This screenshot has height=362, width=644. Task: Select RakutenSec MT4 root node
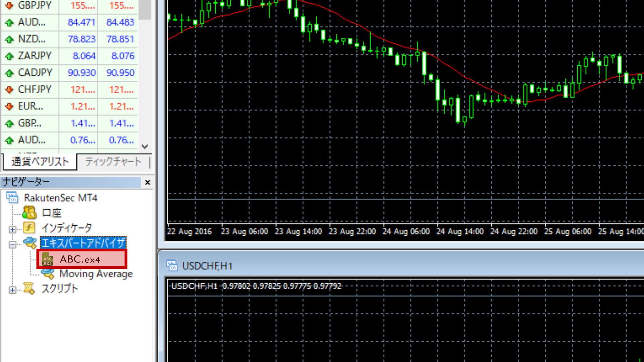[61, 198]
